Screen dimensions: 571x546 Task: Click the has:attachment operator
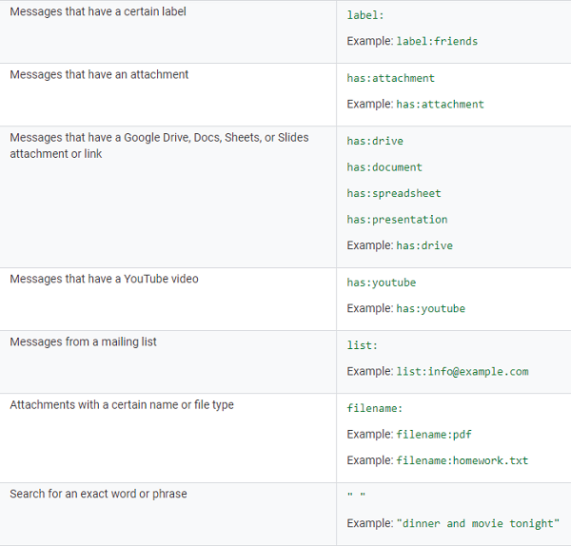coord(390,78)
